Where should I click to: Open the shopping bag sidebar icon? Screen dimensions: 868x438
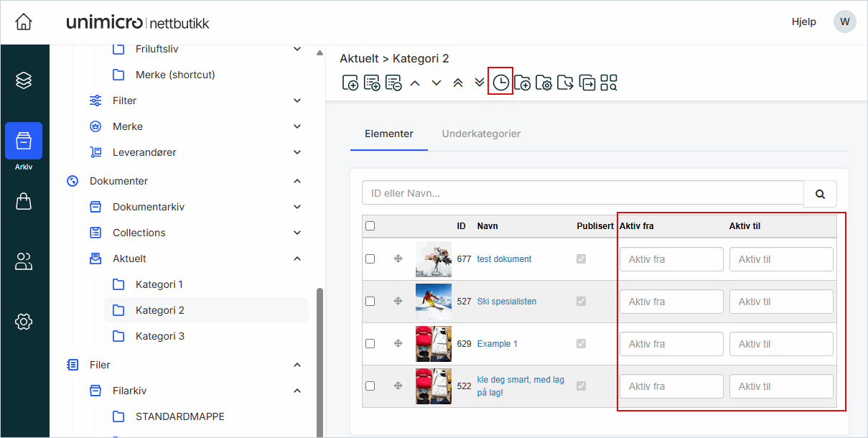click(24, 202)
